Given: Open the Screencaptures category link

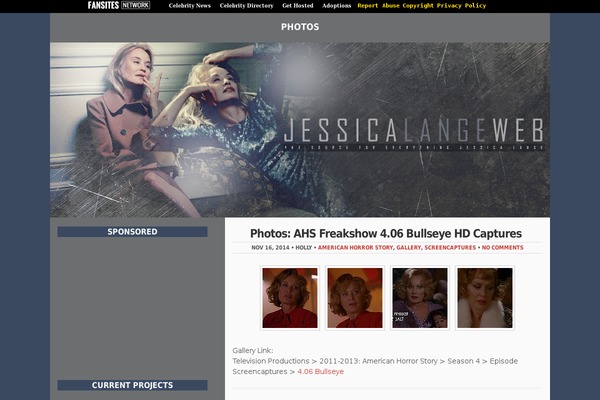Looking at the screenshot, I should coord(450,248).
